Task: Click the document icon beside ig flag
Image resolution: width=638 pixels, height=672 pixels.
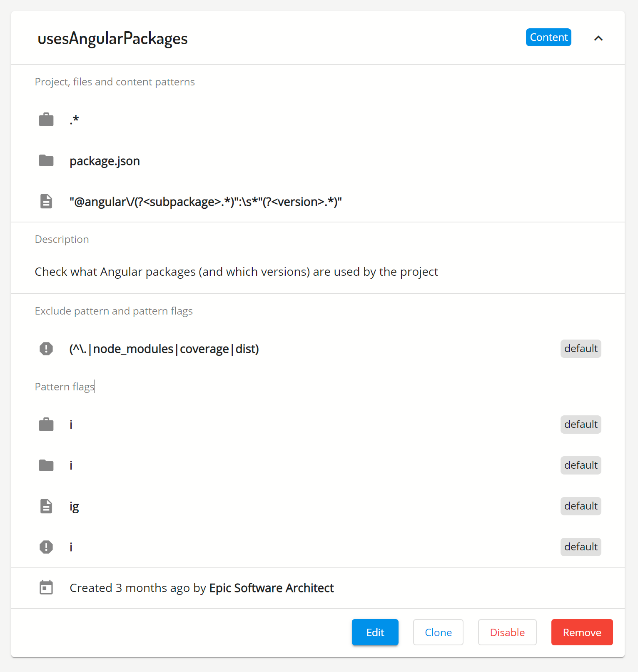Action: pyautogui.click(x=46, y=506)
